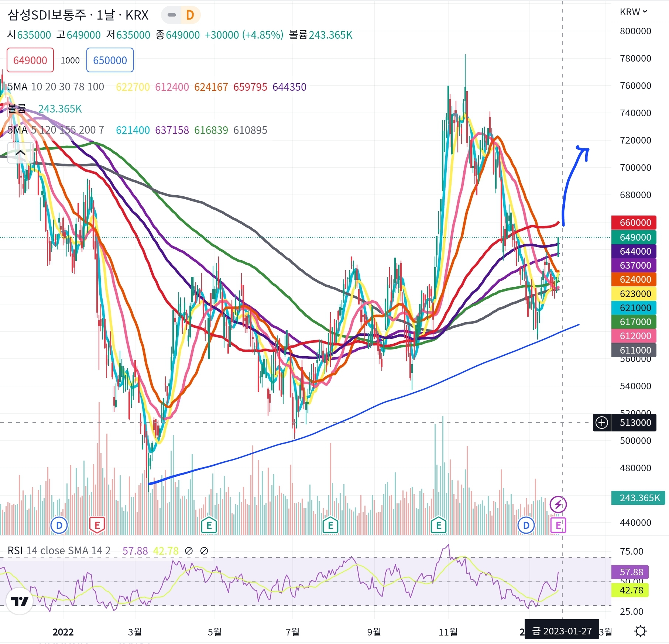Click the green E earnings marker after 7월
The image size is (669, 644).
tap(330, 525)
